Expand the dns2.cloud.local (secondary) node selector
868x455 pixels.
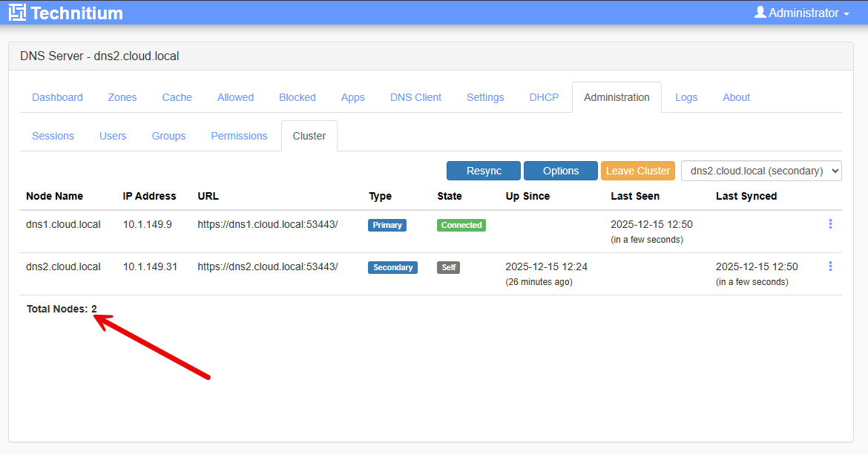(761, 171)
